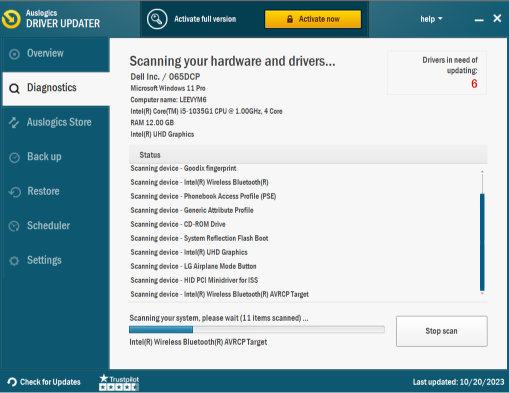
Task: Click the refresh icon beside Check for Updates
Action: pyautogui.click(x=12, y=382)
